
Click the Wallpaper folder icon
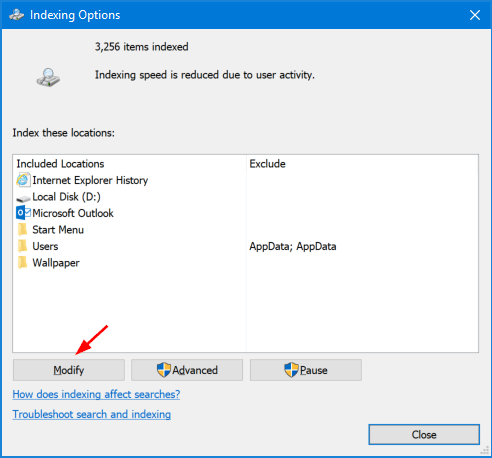click(22, 263)
